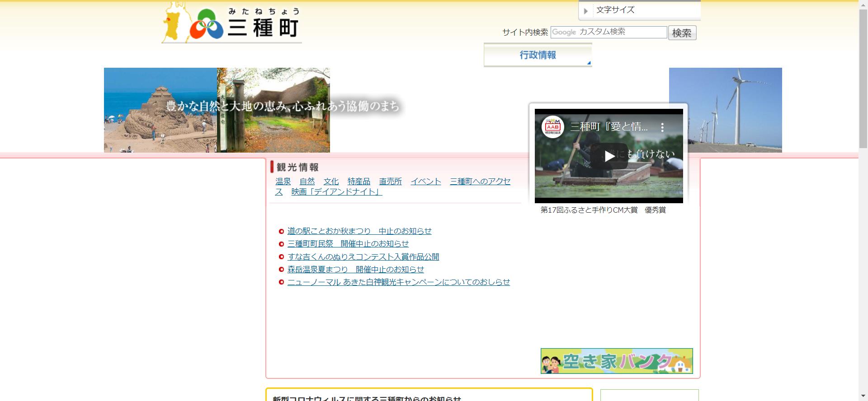
Task: Open the イベント link
Action: pos(425,182)
